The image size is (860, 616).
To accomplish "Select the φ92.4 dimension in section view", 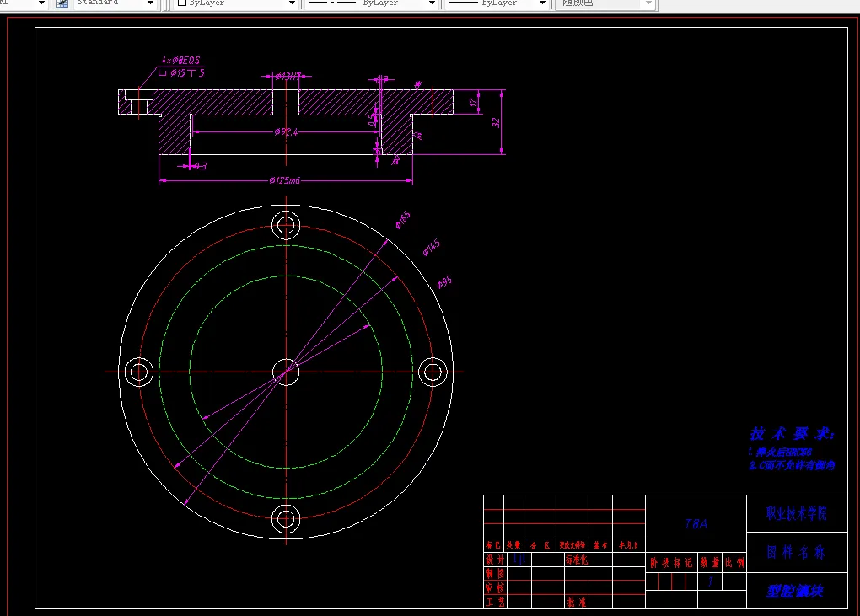I will pos(286,132).
